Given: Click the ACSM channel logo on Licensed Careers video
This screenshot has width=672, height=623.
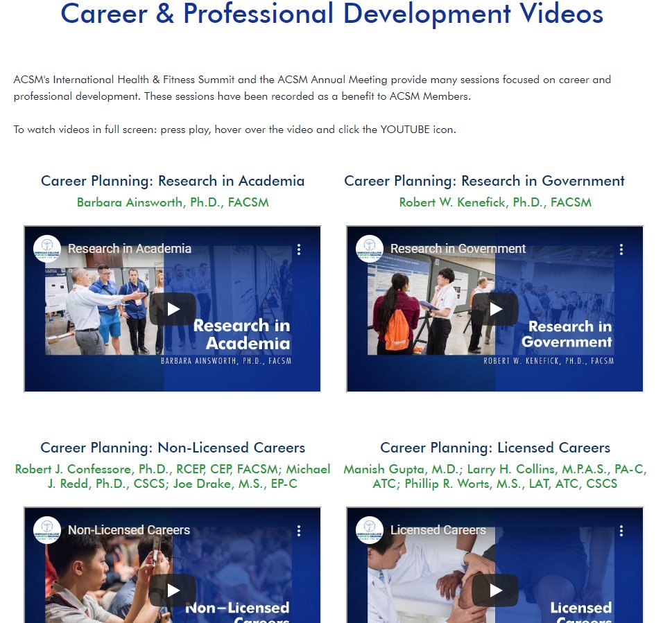Looking at the screenshot, I should tap(369, 531).
